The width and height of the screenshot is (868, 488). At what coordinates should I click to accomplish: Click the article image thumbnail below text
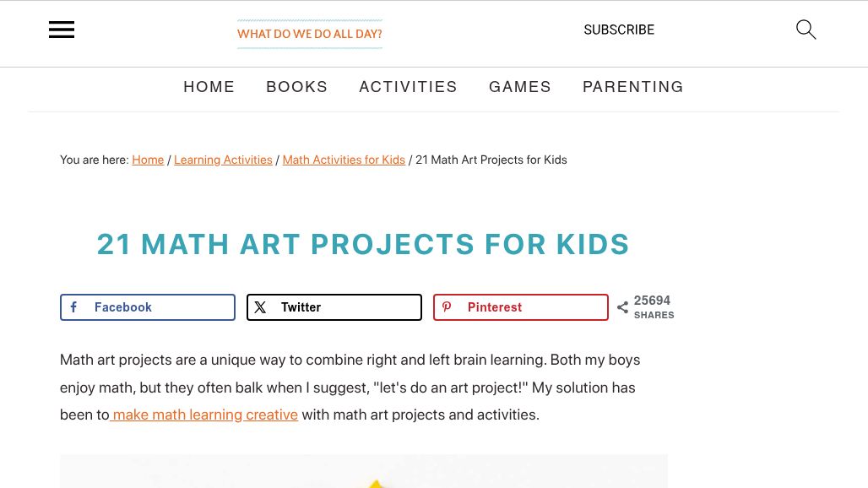pyautogui.click(x=363, y=471)
